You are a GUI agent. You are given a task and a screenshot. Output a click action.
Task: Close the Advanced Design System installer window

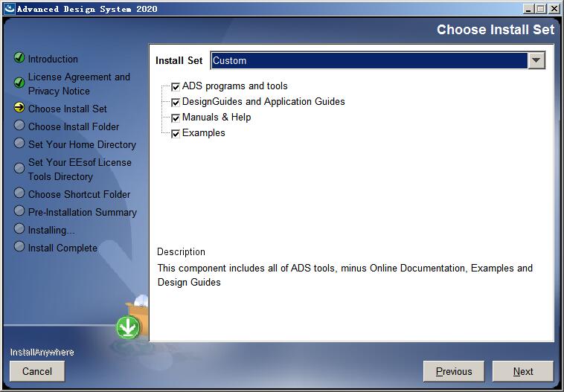[x=554, y=9]
